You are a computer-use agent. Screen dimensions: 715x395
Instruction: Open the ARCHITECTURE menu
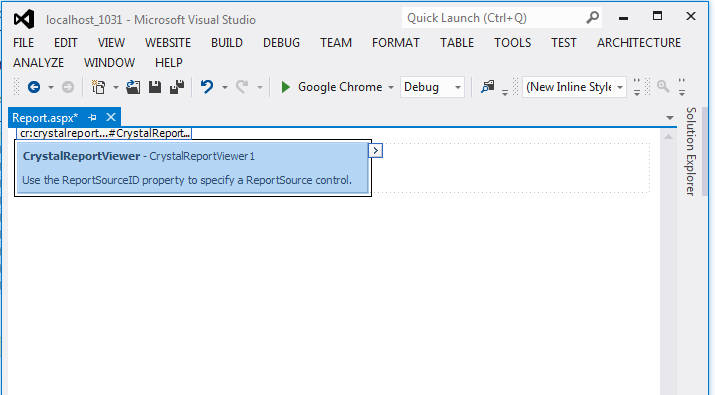pos(639,43)
